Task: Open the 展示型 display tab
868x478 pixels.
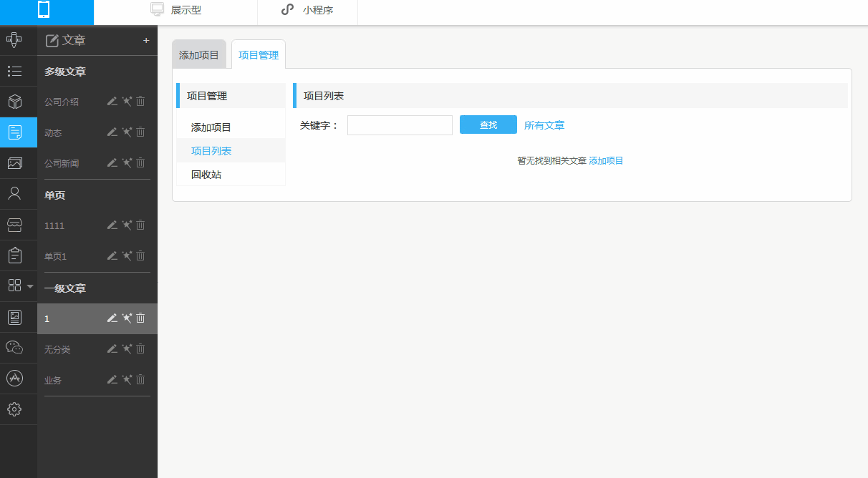Action: 175,11
